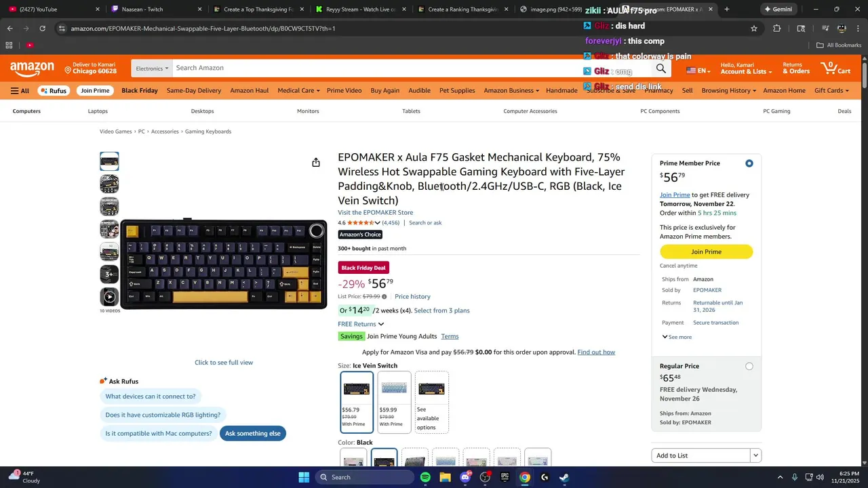The height and width of the screenshot is (488, 868).
Task: Choose the See available options size tile
Action: tap(432, 402)
